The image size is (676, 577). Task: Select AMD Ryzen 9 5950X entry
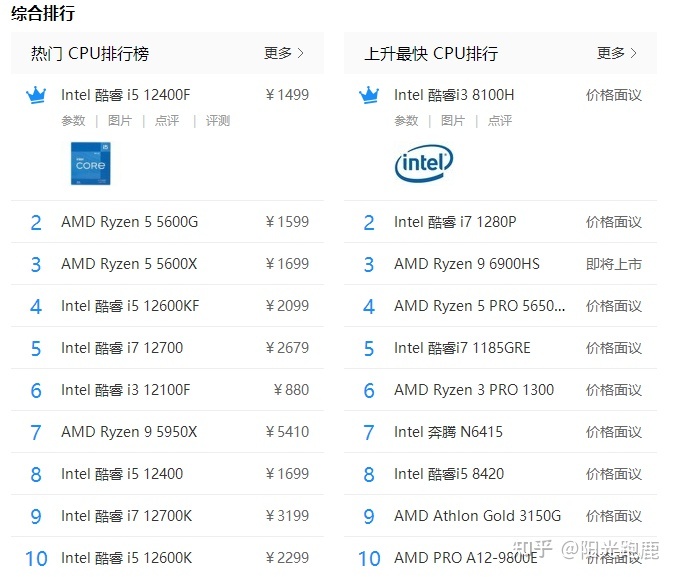pyautogui.click(x=129, y=432)
